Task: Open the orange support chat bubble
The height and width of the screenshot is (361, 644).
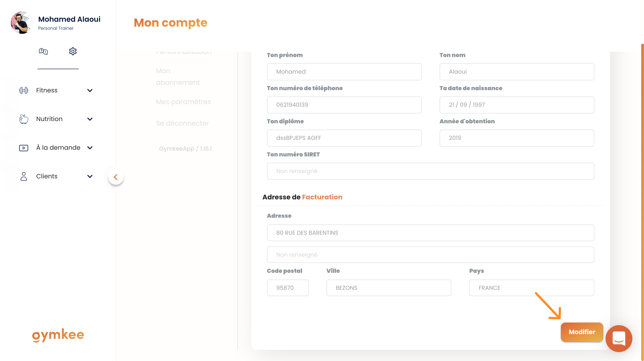Action: (x=619, y=338)
